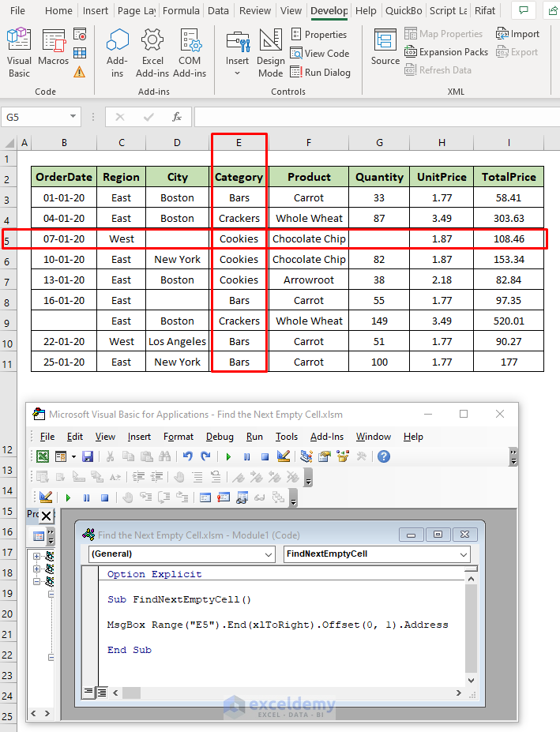Open the (General) object dropdown
Image resolution: width=560 pixels, height=732 pixels.
(x=268, y=554)
